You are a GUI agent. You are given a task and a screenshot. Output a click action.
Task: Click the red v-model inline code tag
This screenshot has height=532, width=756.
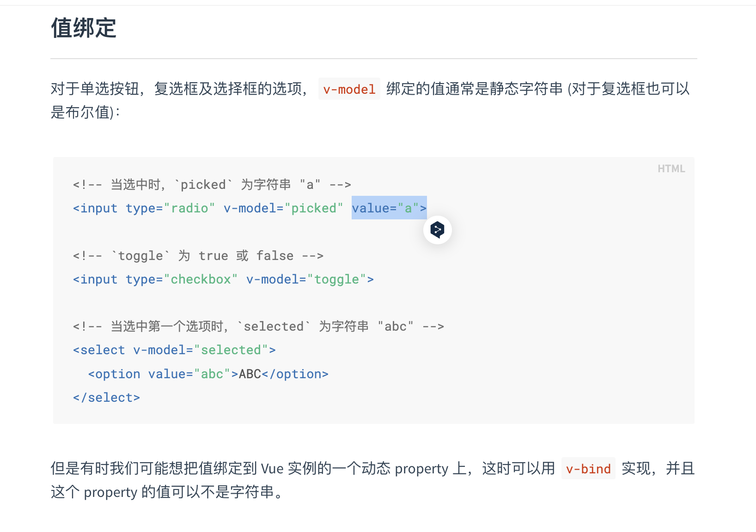click(x=349, y=89)
